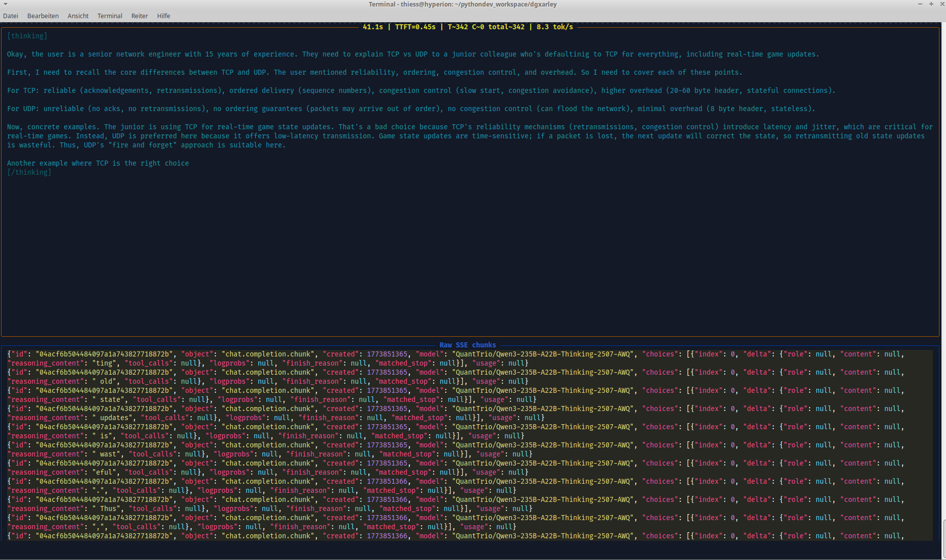Open the Reiter menu
This screenshot has height=560, width=946.
139,16
